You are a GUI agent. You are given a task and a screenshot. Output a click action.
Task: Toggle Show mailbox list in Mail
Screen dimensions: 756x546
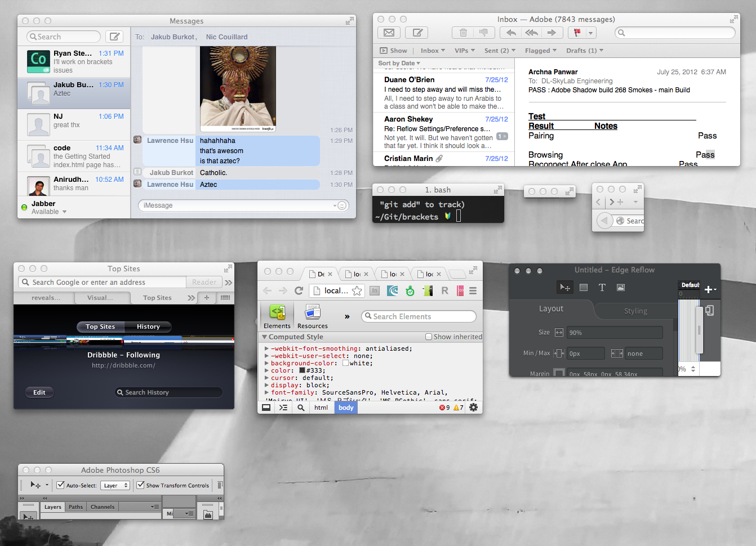393,50
